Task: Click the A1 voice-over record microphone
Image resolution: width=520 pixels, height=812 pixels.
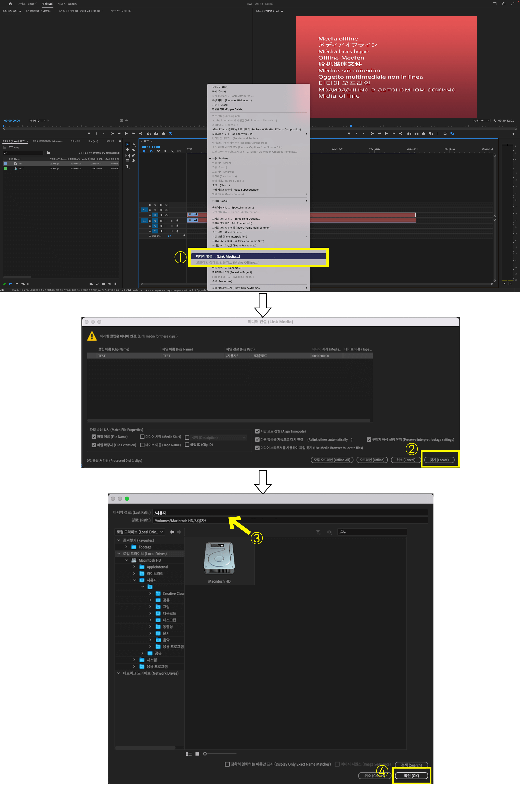Action: pos(177,221)
